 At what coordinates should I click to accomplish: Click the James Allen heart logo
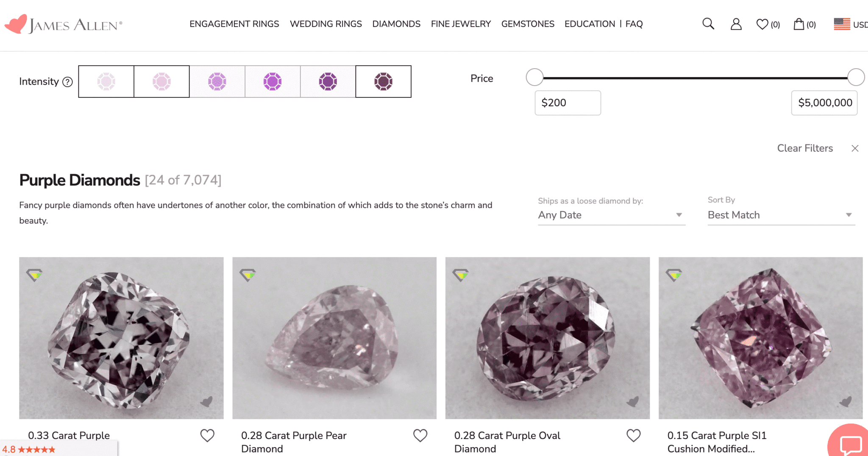coord(16,24)
